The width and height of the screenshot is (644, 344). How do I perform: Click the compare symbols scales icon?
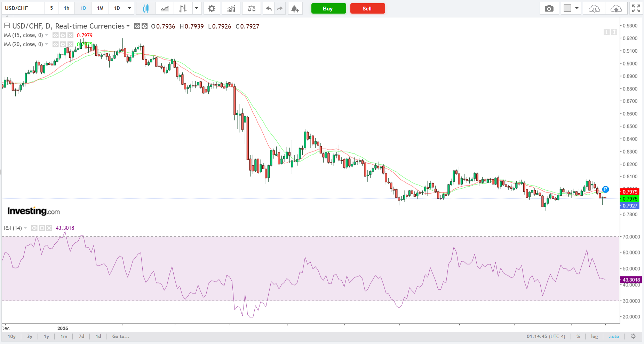coord(252,8)
